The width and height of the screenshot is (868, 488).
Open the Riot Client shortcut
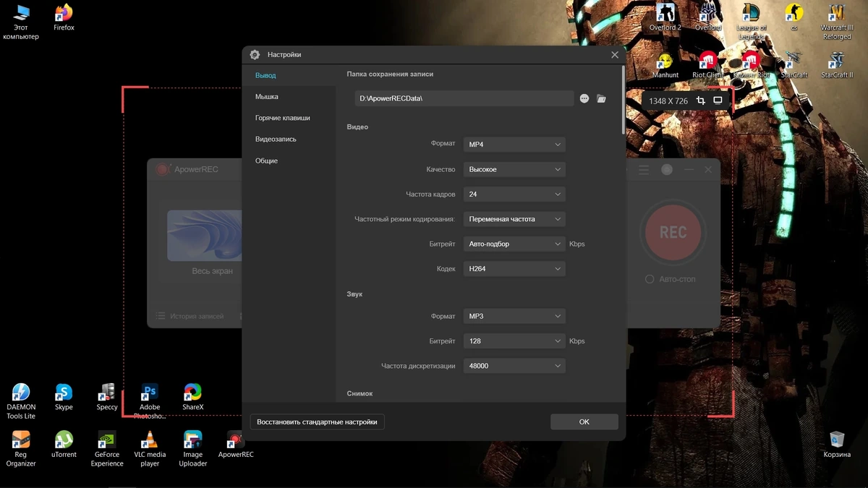tap(708, 65)
